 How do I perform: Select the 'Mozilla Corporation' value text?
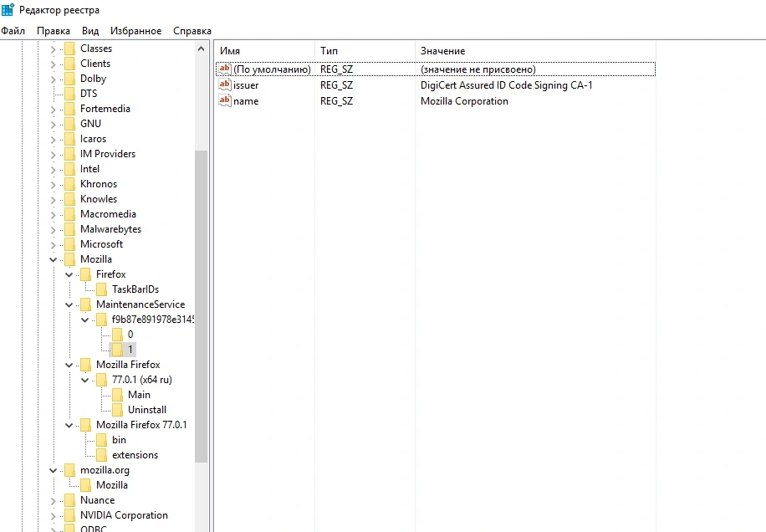[465, 101]
